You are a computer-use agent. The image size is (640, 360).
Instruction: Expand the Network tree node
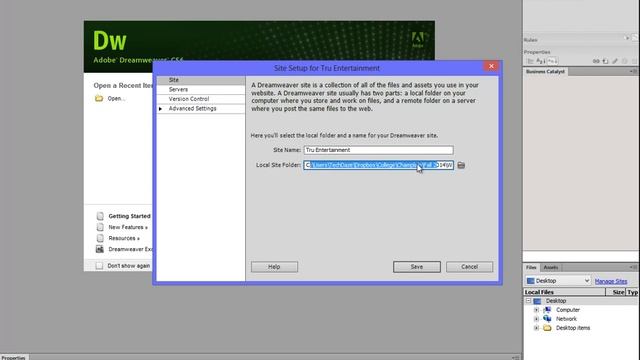536,319
